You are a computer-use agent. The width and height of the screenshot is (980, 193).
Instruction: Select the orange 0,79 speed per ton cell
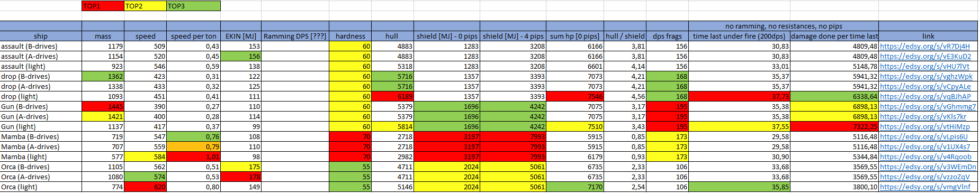[193, 146]
